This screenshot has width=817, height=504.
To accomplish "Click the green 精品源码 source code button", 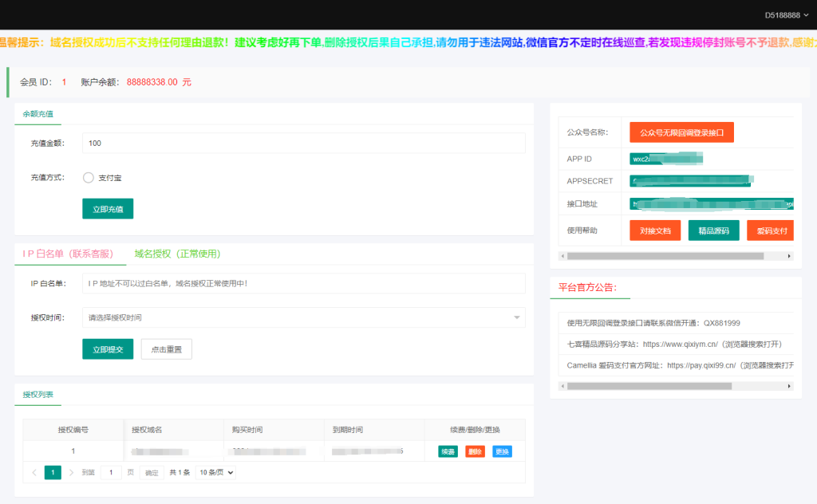I will point(713,230).
